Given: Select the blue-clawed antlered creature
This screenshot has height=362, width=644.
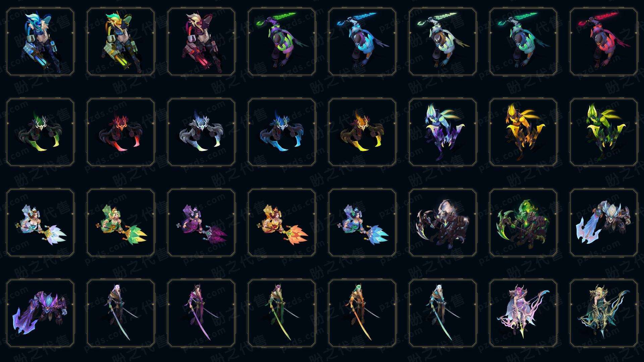Looking at the screenshot, I should 282,132.
